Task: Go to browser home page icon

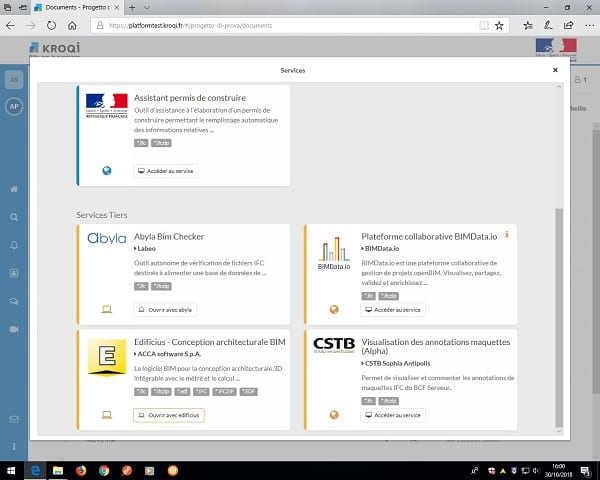Action: [x=72, y=26]
